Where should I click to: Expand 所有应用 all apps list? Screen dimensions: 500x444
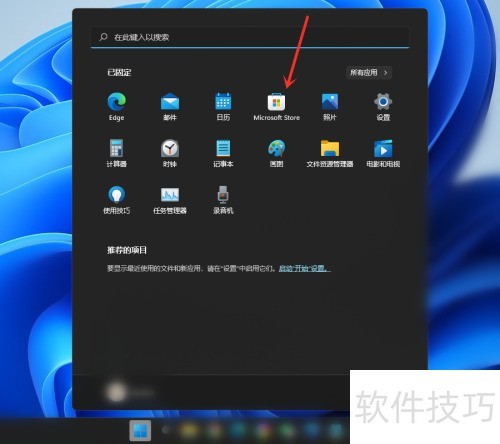369,72
